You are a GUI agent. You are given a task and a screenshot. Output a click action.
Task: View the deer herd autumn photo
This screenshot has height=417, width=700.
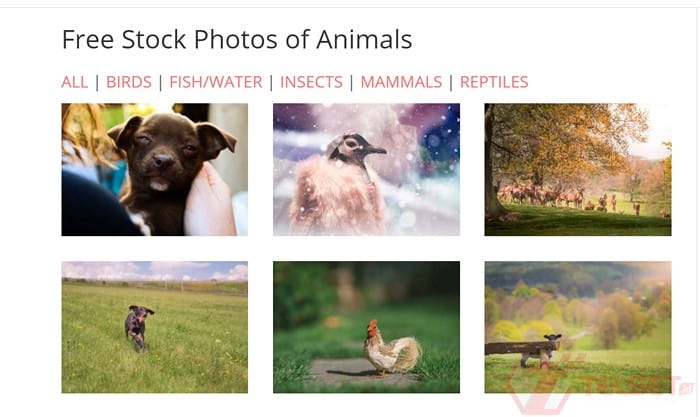[x=577, y=169]
